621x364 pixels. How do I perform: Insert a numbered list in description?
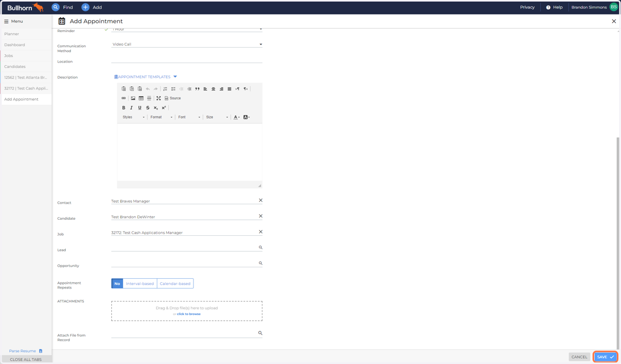tap(165, 89)
